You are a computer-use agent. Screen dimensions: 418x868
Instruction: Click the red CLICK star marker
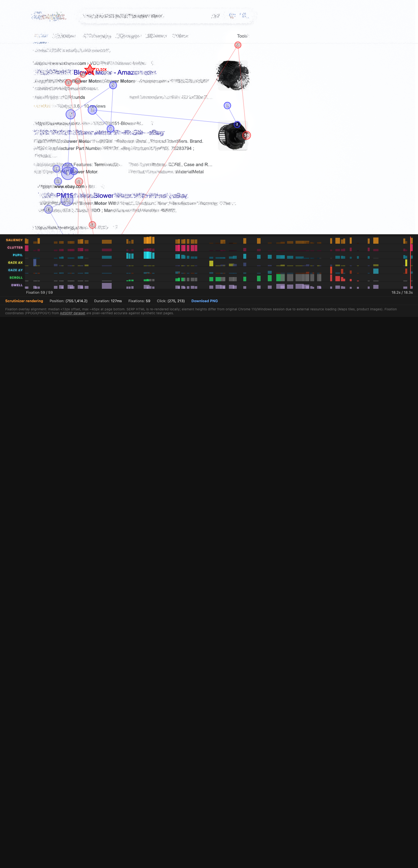89,71
